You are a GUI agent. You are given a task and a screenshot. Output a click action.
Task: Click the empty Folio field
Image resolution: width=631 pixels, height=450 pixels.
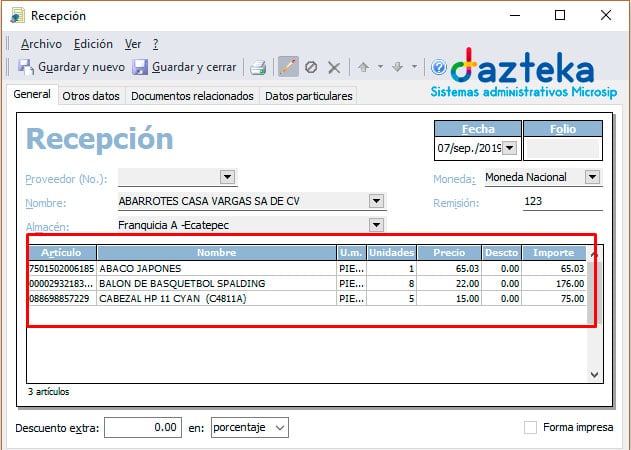click(563, 148)
